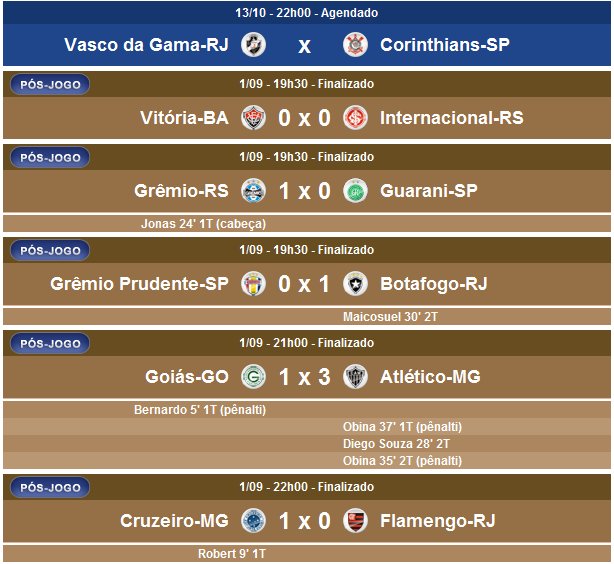
Task: Click the Corinthians-SP team name
Action: pos(445,45)
